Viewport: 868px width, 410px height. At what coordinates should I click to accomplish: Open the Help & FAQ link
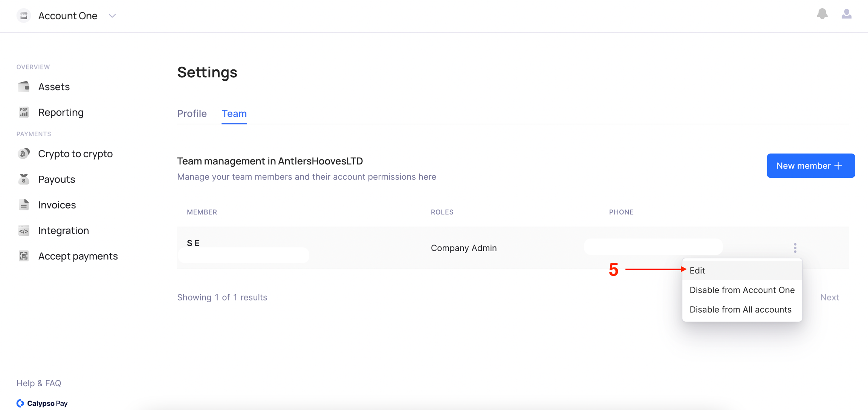[x=39, y=383]
